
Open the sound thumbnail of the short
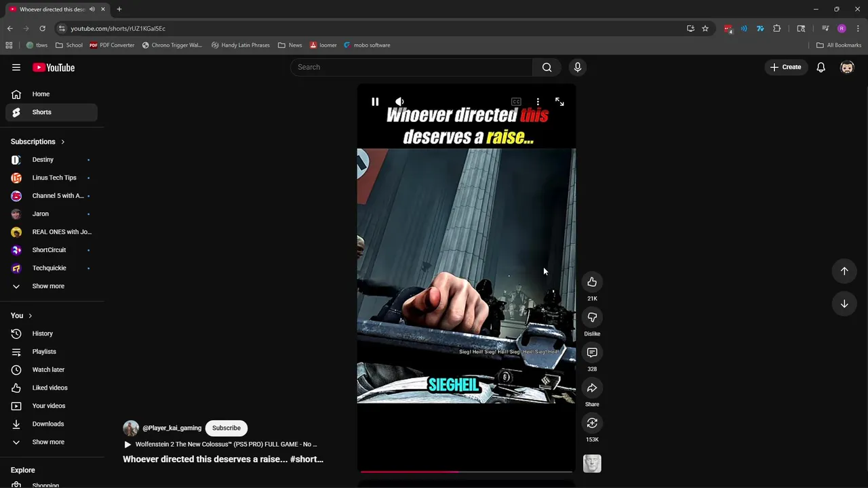592,464
